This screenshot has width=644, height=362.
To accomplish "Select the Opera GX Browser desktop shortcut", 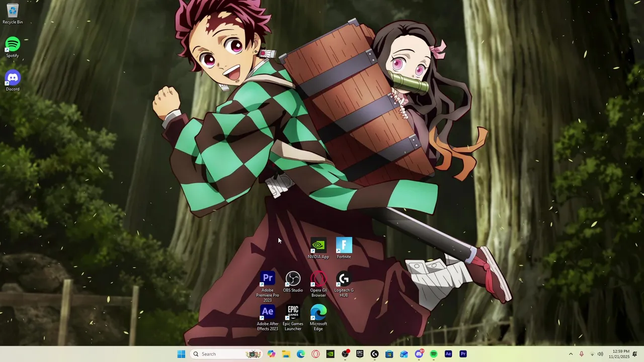I will pyautogui.click(x=318, y=285).
